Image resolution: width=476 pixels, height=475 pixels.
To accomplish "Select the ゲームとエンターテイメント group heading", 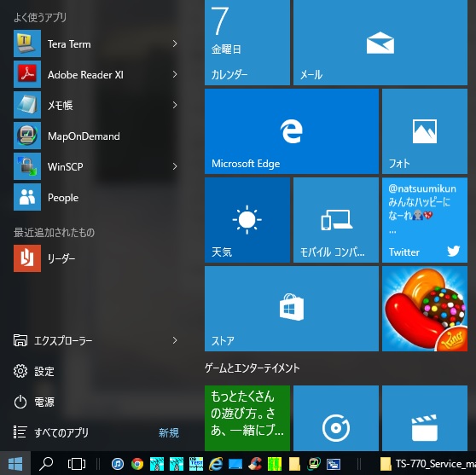I will click(252, 368).
